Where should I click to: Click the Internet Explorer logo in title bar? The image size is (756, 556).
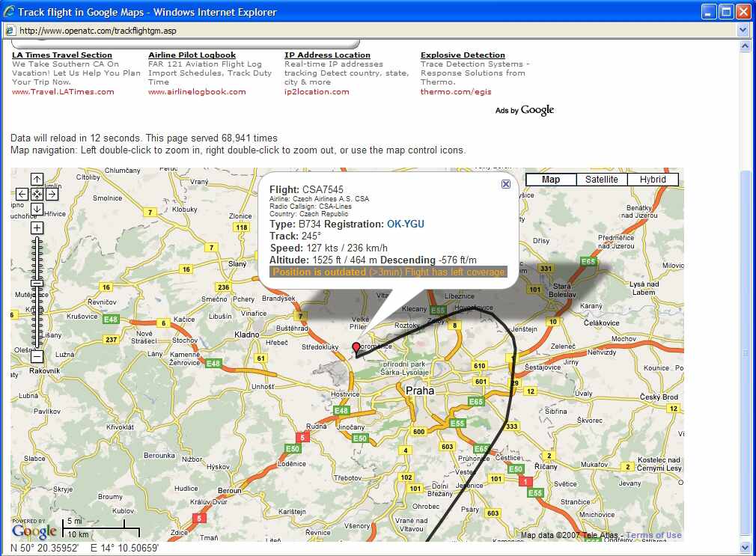tap(9, 11)
